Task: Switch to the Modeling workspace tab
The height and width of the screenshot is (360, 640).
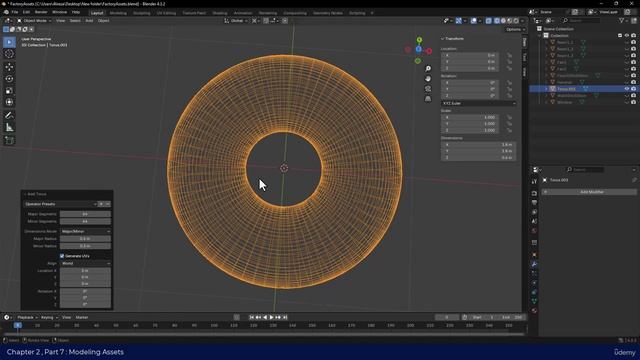Action: tap(118, 13)
